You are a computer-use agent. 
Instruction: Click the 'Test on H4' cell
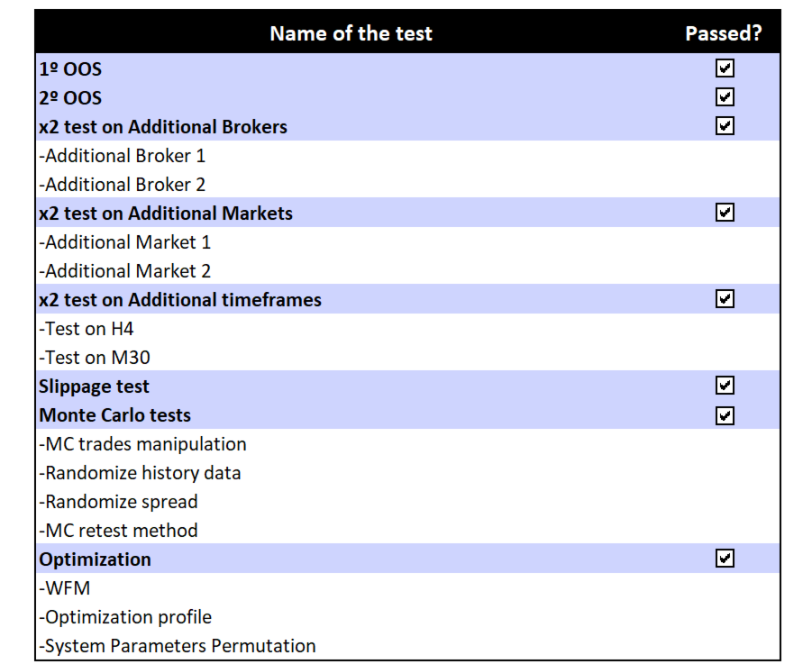[x=87, y=329]
